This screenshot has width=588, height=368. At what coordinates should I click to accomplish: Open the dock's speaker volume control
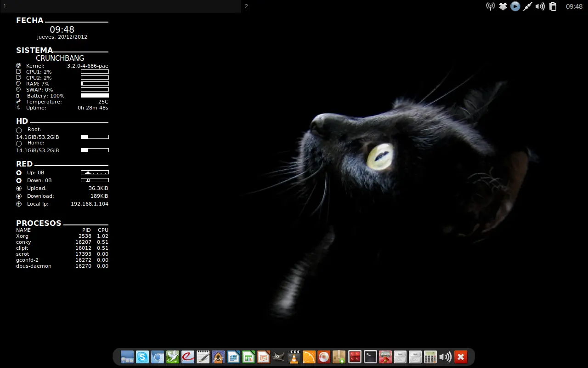coord(446,357)
